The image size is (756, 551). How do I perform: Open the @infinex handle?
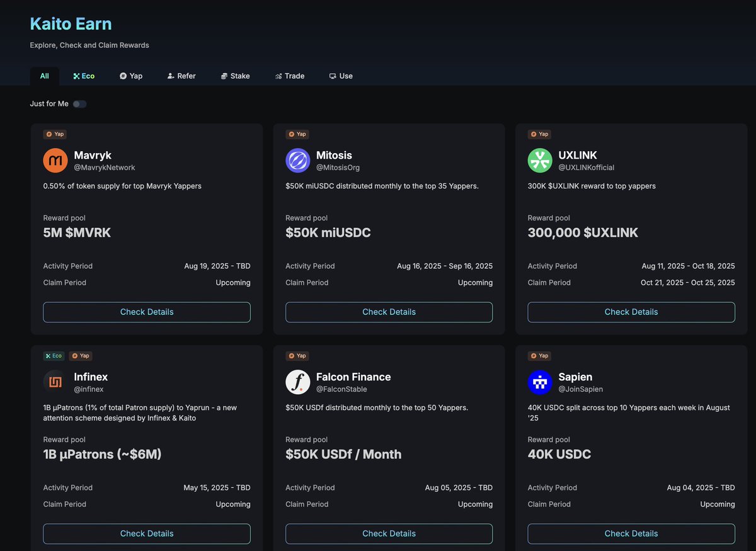89,389
